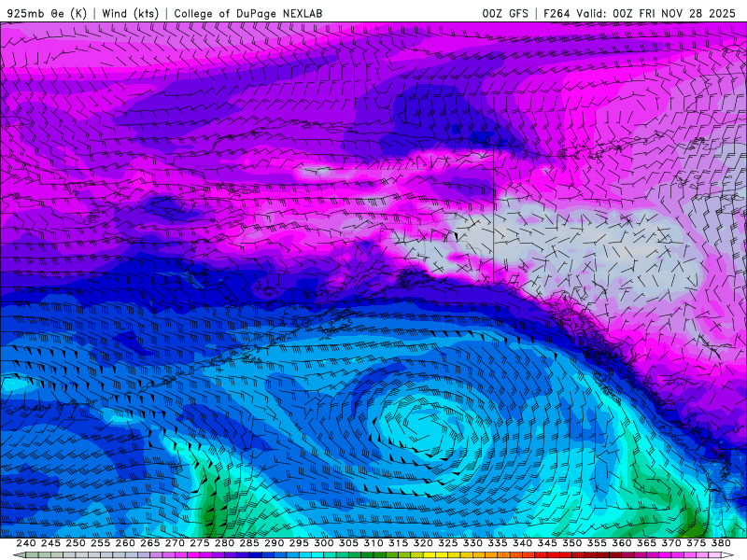Image resolution: width=747 pixels, height=560 pixels.
Task: Click the 320 value on the color scale
Action: 423,543
